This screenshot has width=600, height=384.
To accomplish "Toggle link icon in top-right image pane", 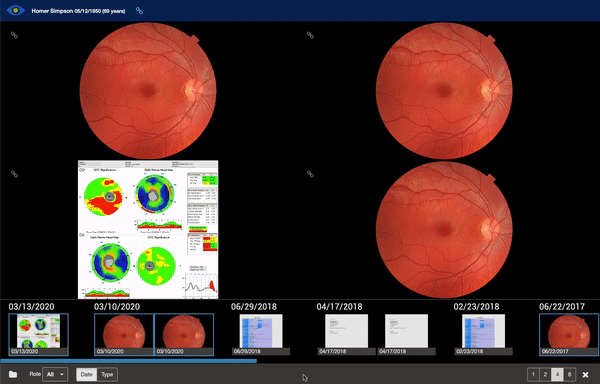I will [310, 35].
